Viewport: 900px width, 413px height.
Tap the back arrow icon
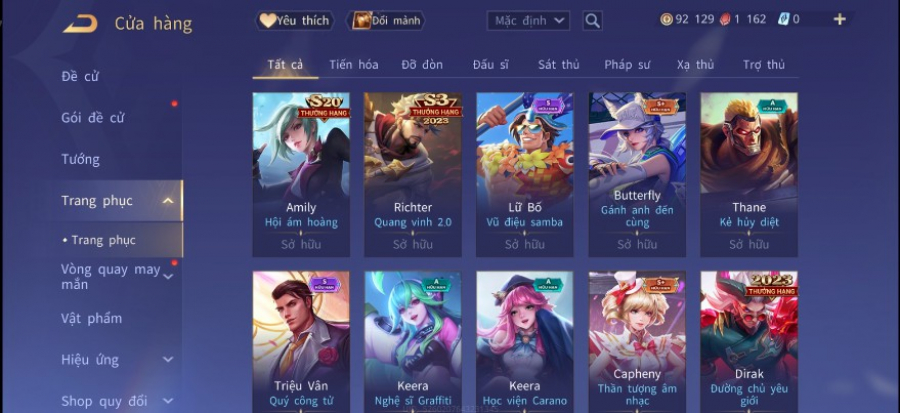[80, 24]
